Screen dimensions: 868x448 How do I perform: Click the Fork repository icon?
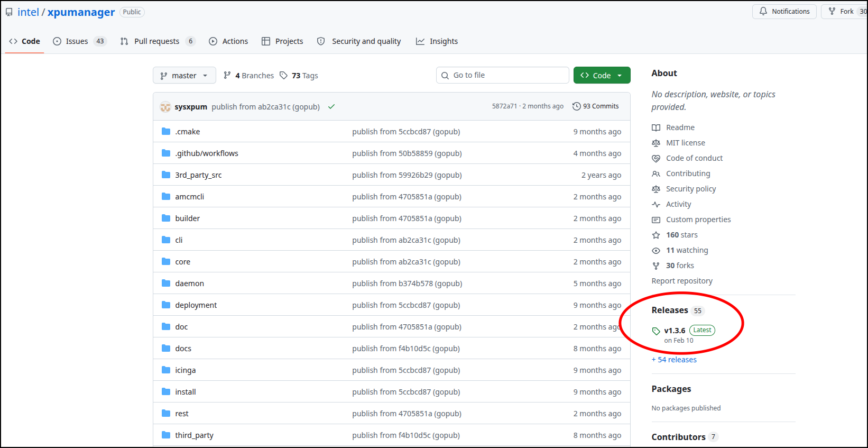[x=832, y=11]
